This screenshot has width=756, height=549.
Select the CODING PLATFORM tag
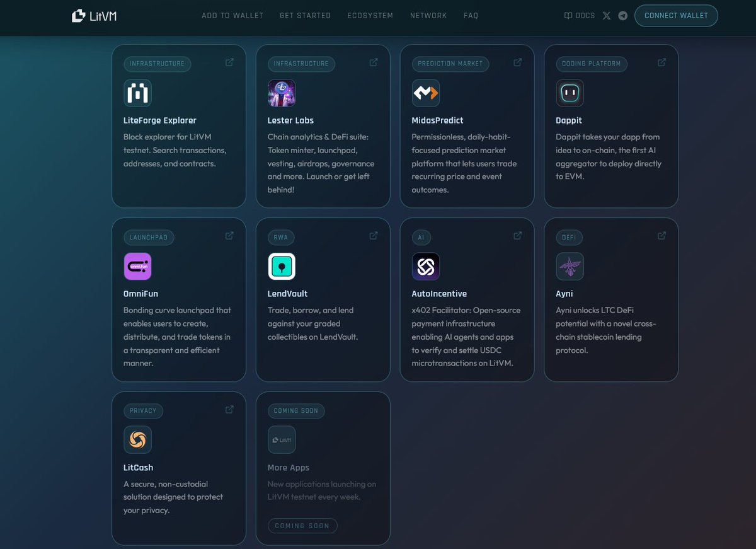(x=592, y=64)
